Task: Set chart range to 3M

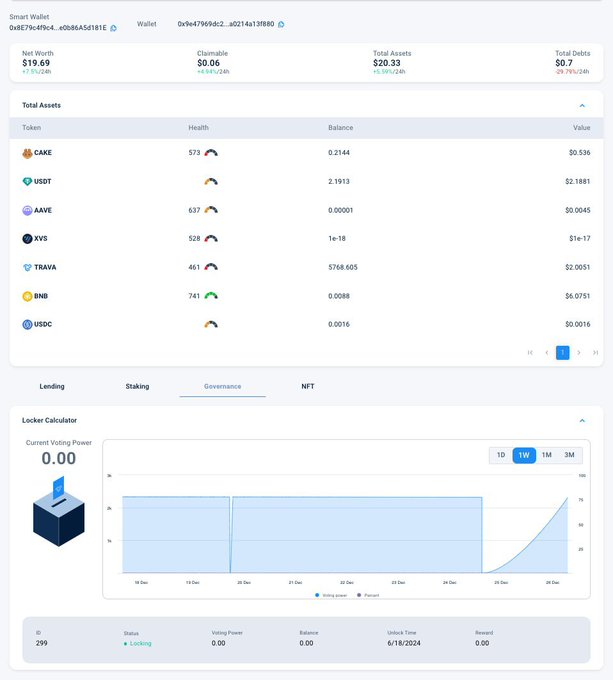Action: [569, 455]
